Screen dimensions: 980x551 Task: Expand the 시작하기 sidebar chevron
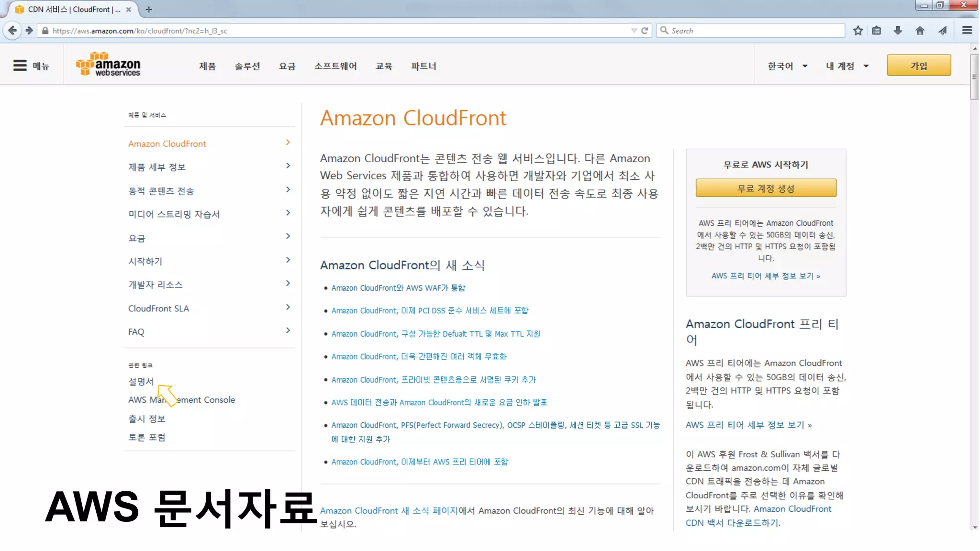(288, 260)
